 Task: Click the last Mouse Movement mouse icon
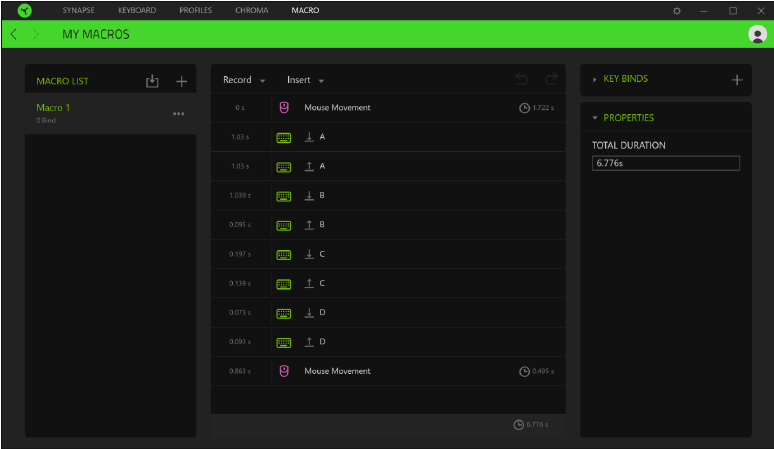click(x=284, y=371)
